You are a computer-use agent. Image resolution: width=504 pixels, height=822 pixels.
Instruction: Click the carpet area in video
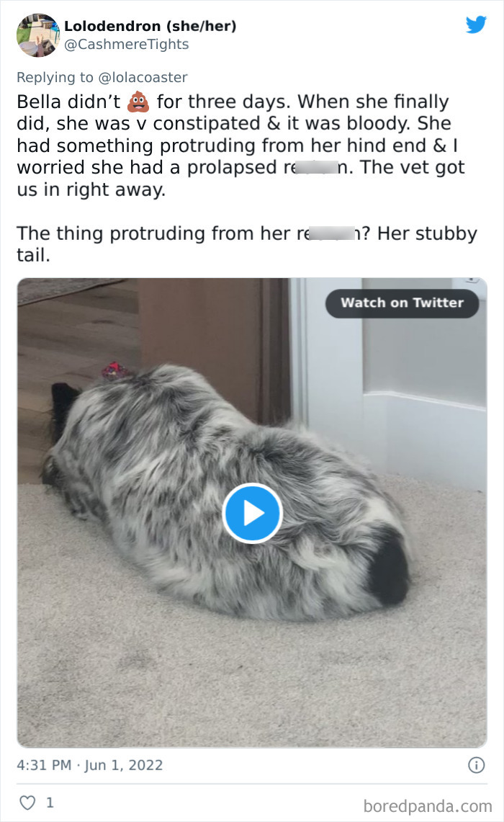pyautogui.click(x=251, y=682)
